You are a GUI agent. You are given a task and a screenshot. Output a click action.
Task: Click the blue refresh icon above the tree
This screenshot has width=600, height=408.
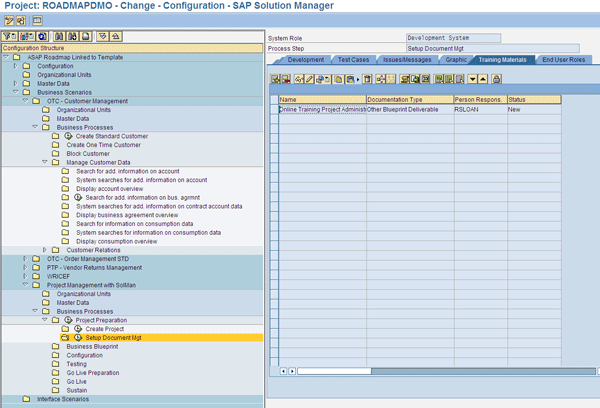coord(42,36)
